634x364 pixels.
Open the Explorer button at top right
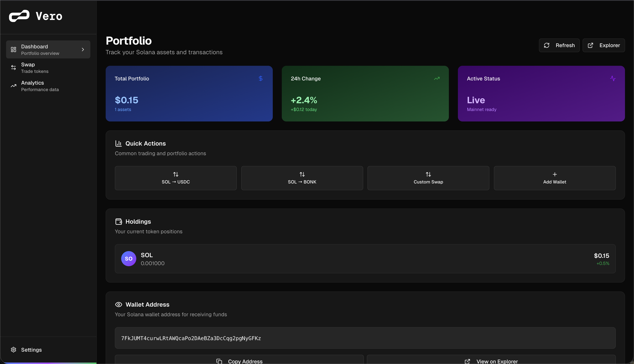pyautogui.click(x=603, y=45)
